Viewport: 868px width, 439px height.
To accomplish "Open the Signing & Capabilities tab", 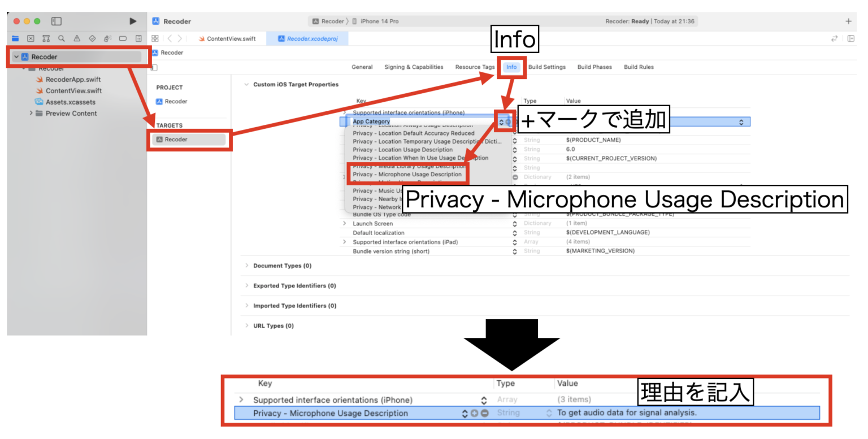I will click(x=414, y=67).
